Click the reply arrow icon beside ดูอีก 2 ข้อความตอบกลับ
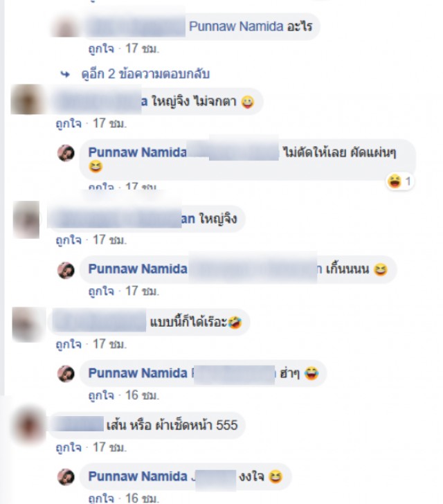 [65, 75]
